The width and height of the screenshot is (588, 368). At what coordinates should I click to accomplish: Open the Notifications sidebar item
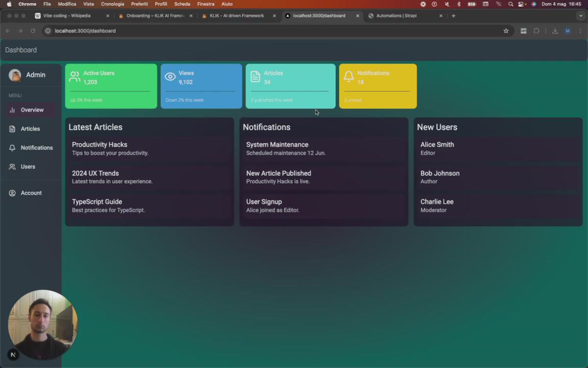[31, 148]
